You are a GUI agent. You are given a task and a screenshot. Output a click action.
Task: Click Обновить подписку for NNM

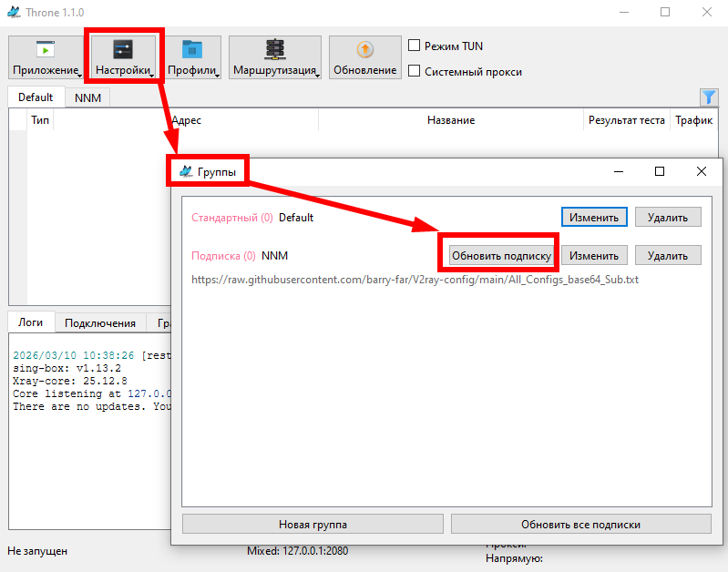[501, 255]
